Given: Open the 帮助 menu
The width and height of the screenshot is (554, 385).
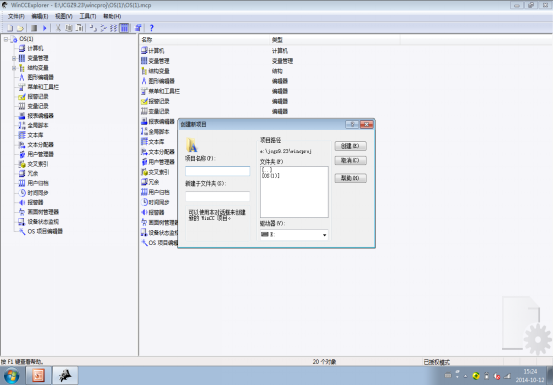Looking at the screenshot, I should pyautogui.click(x=112, y=16).
